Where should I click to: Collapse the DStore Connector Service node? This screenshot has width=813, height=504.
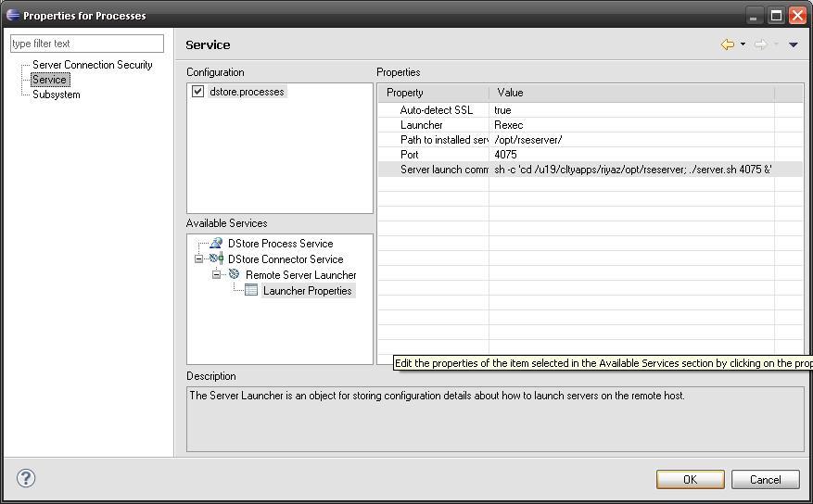pos(198,259)
